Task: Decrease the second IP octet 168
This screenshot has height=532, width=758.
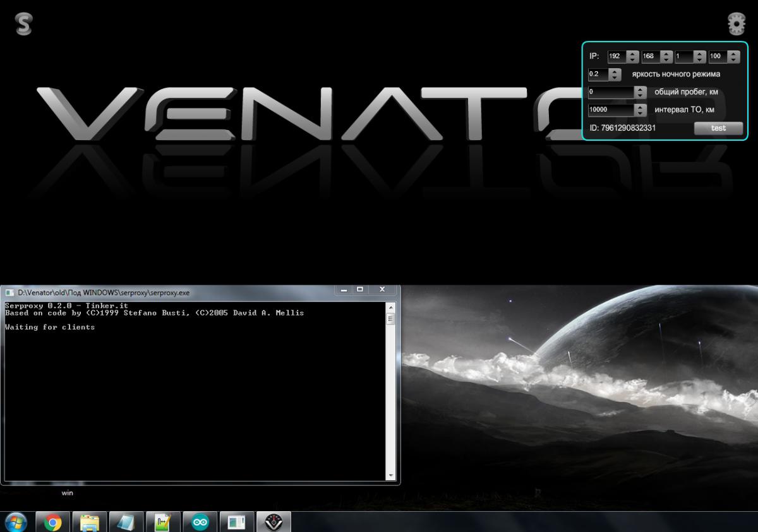Action: tap(666, 59)
